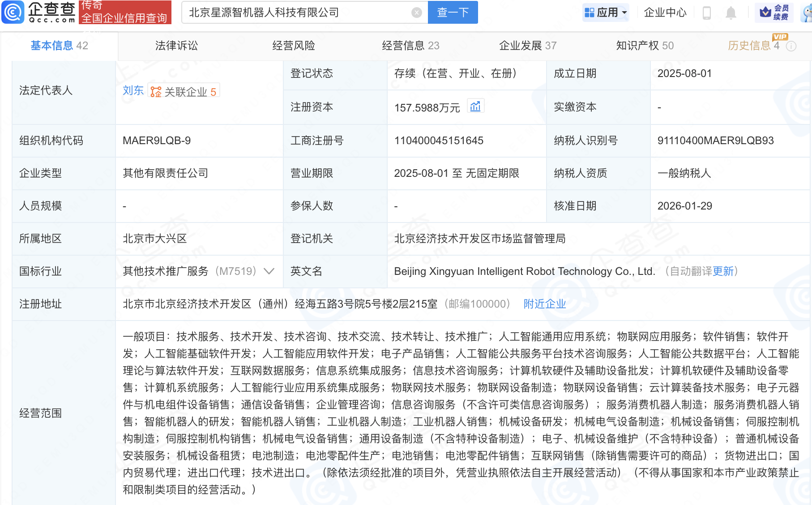Screen dimensions: 812x505
Task: Switch to the 法律诉讼 tab
Action: click(x=176, y=45)
